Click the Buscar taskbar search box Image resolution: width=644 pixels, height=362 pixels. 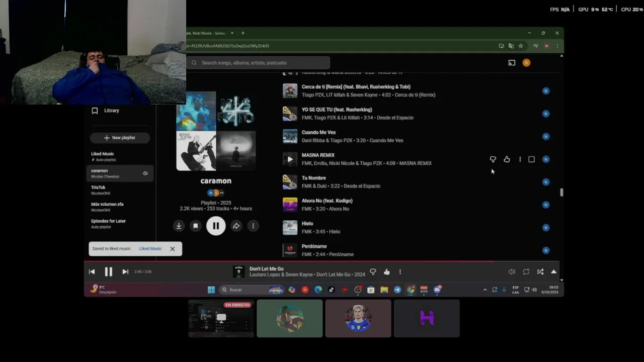tap(252, 290)
